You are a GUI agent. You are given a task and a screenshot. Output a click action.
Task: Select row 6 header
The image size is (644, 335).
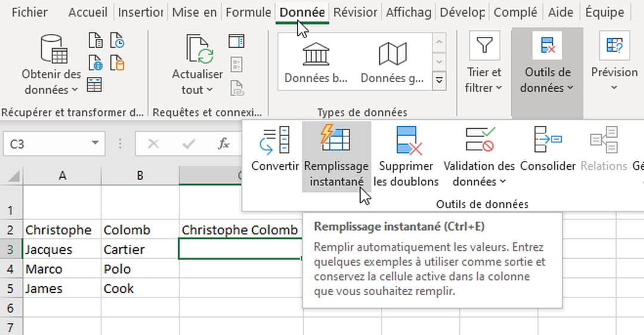[x=11, y=308]
